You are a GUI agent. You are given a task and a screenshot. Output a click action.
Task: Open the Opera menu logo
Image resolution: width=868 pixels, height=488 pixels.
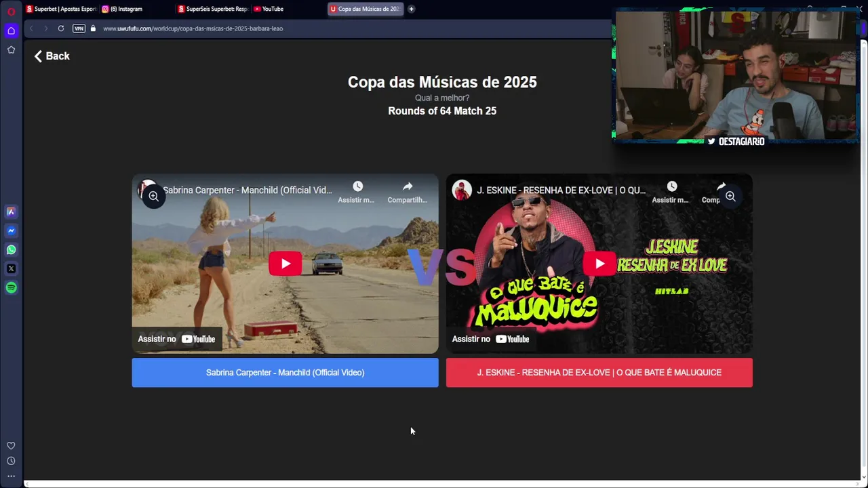(x=11, y=12)
